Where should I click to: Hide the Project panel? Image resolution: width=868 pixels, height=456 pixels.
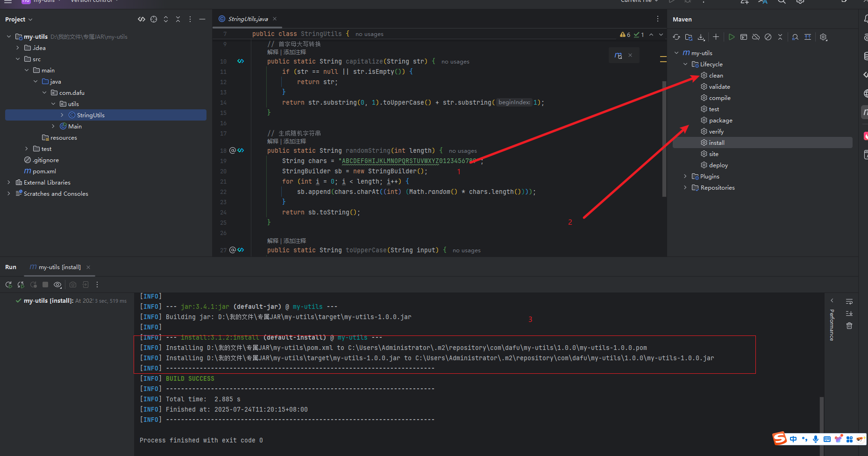pos(202,19)
